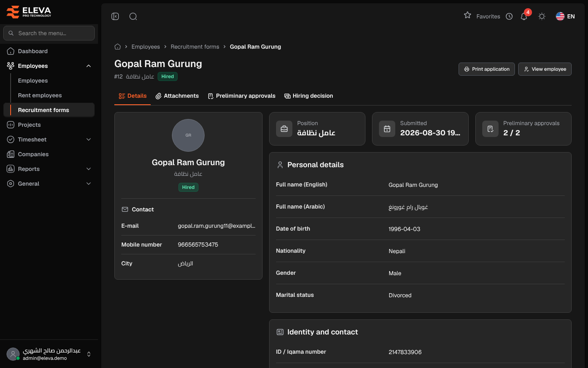Open Projects from the sidebar

pyautogui.click(x=49, y=125)
